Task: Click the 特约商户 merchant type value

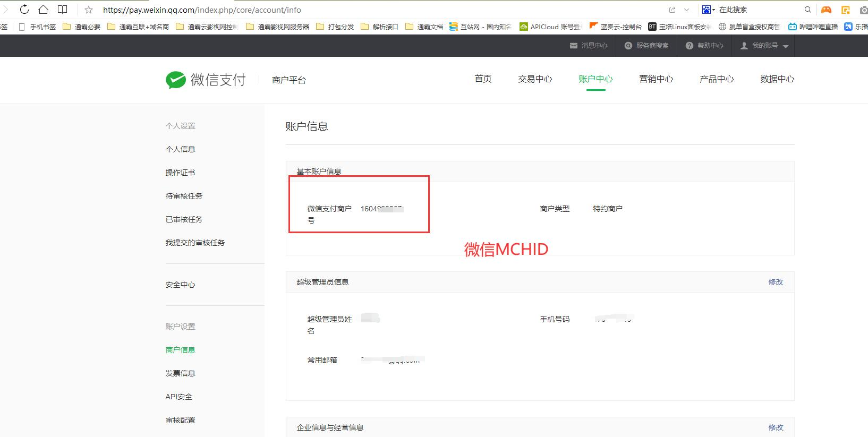Action: click(608, 209)
